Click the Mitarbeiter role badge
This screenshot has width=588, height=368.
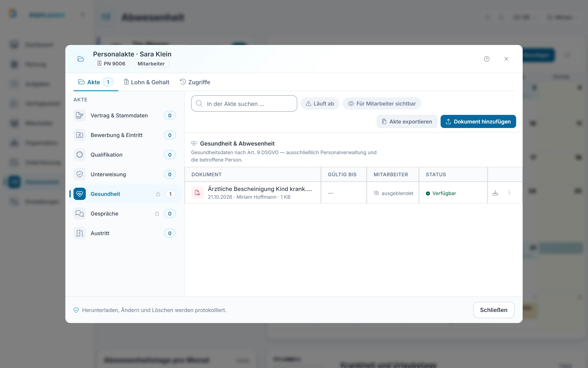[x=151, y=64]
